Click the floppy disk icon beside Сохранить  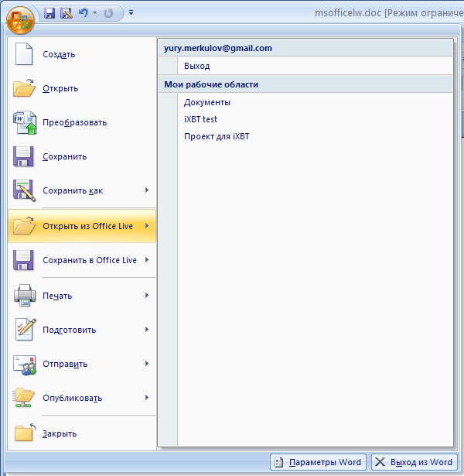point(23,156)
